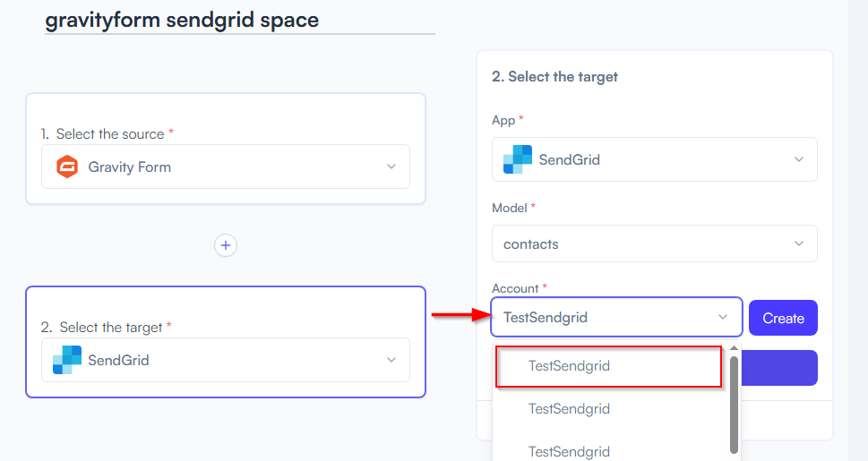868x461 pixels.
Task: Add a step with the plus icon
Action: pos(226,245)
